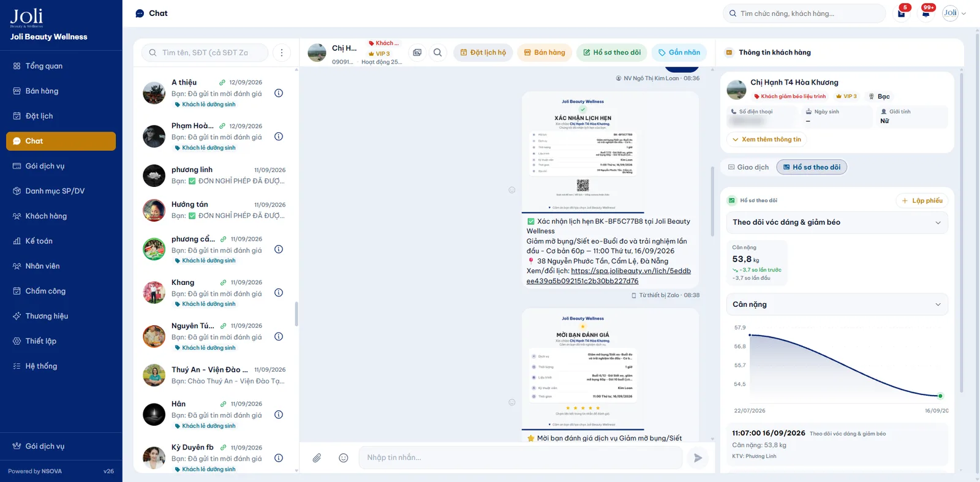Open 'Chấm công' in sidebar
Viewport: 980px width, 482px height.
pos(61,292)
